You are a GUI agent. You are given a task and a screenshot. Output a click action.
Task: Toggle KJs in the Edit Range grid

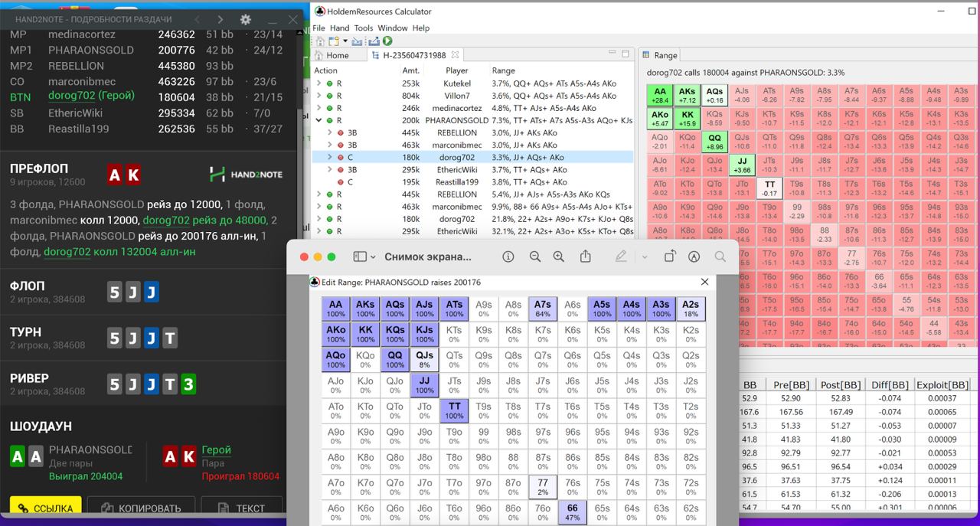[x=425, y=335]
